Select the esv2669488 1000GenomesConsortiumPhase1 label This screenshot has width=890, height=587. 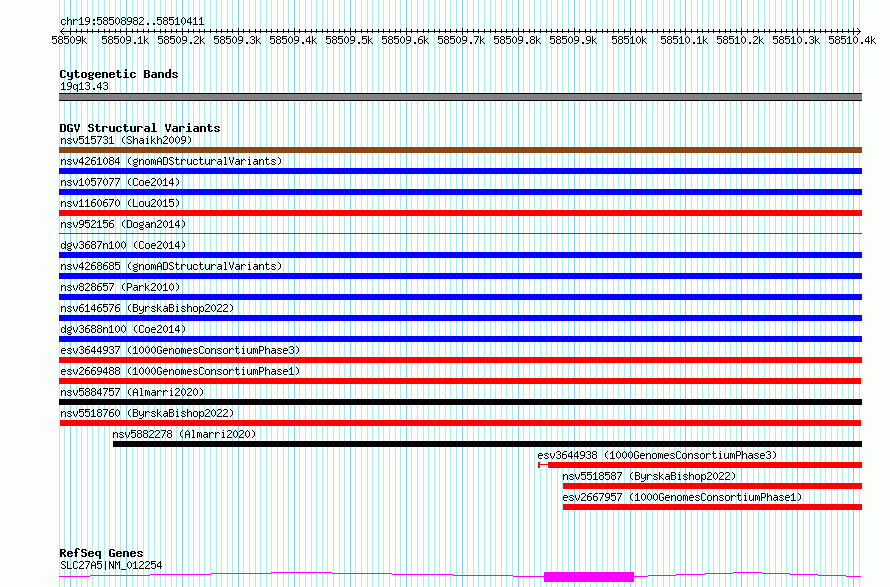180,371
